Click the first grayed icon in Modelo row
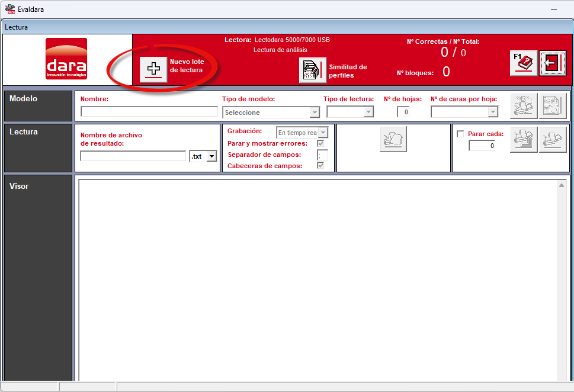Screen dimensions: 574x392 [524, 106]
